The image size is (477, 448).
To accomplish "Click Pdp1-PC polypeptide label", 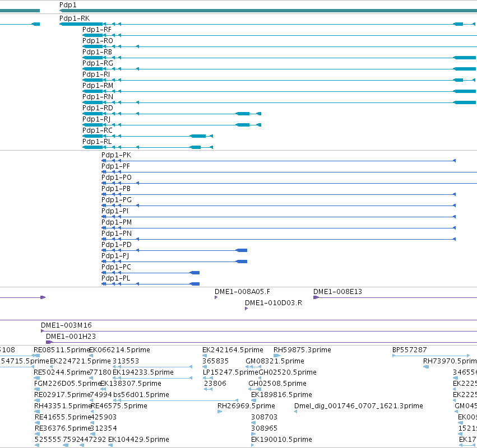I will pyautogui.click(x=116, y=267).
